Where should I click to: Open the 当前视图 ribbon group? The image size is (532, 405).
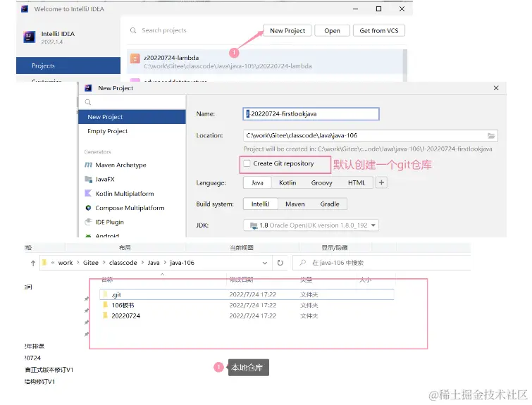[x=242, y=248]
